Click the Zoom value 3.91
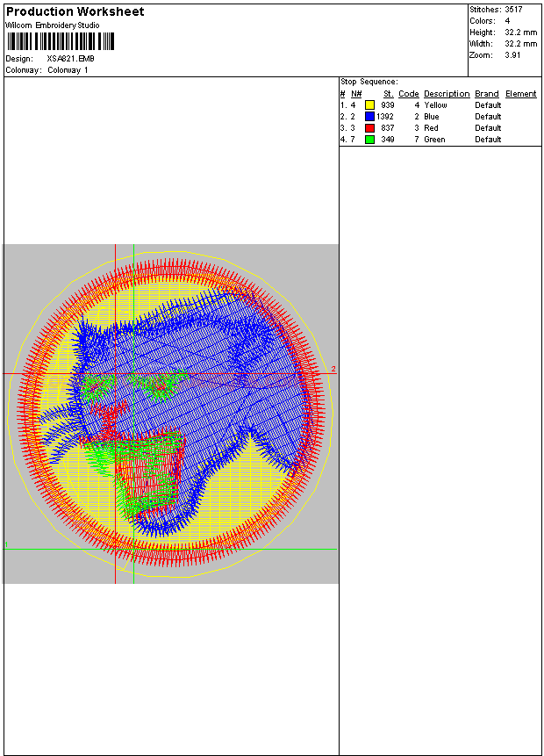544x756 pixels. 512,55
